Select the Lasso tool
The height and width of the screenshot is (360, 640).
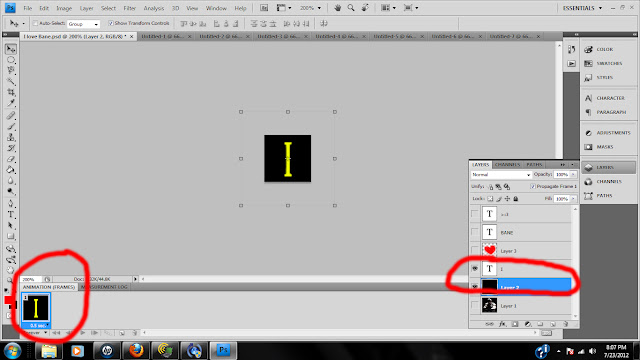click(11, 71)
